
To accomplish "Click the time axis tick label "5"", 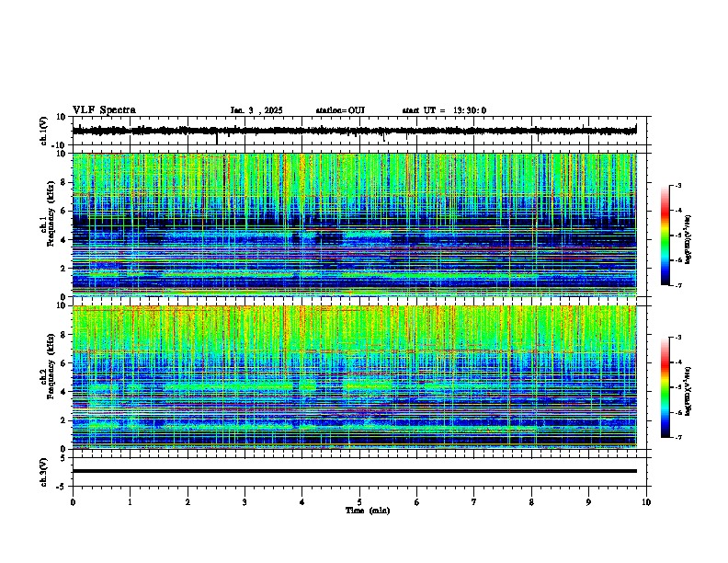I will click(x=359, y=502).
